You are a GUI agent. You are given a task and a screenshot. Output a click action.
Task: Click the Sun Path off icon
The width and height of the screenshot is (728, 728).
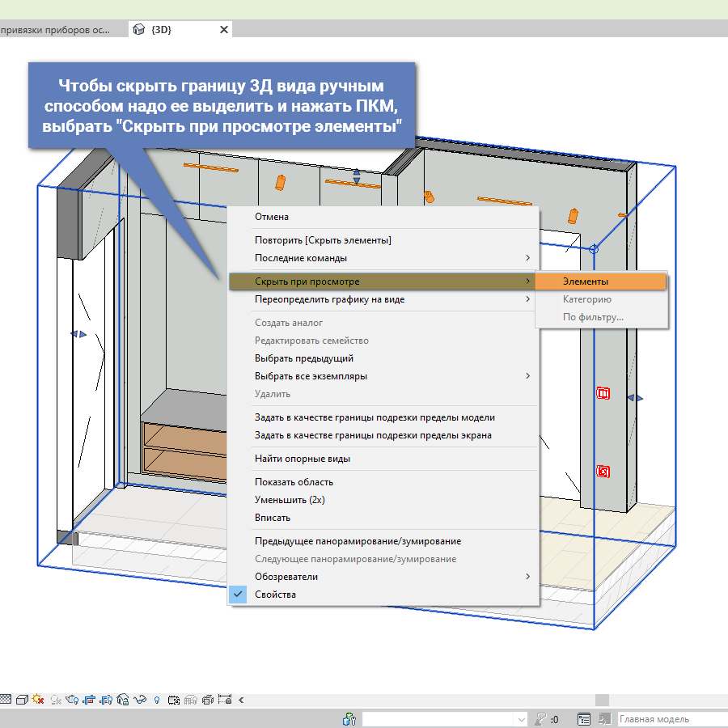point(38,700)
